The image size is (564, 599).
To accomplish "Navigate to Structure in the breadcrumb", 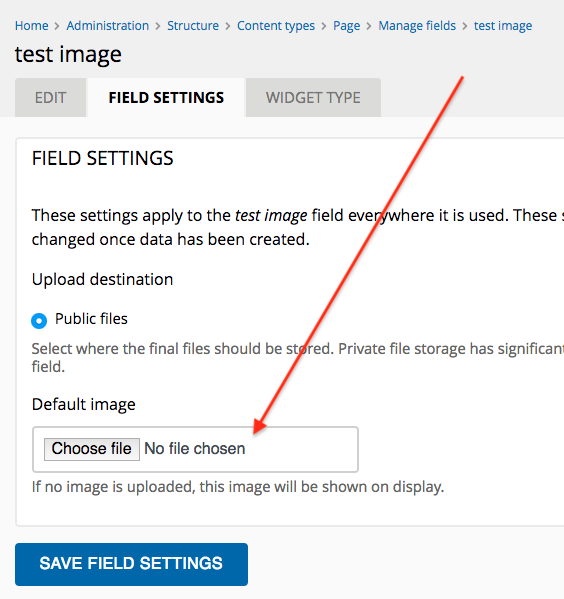I will click(193, 26).
